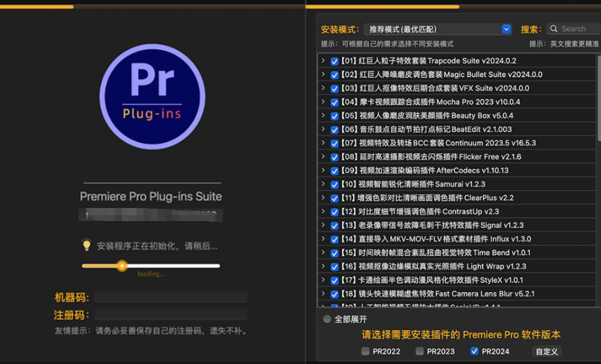
Task: Expand the BeatEdit v2.1.003 row
Action: (x=323, y=129)
